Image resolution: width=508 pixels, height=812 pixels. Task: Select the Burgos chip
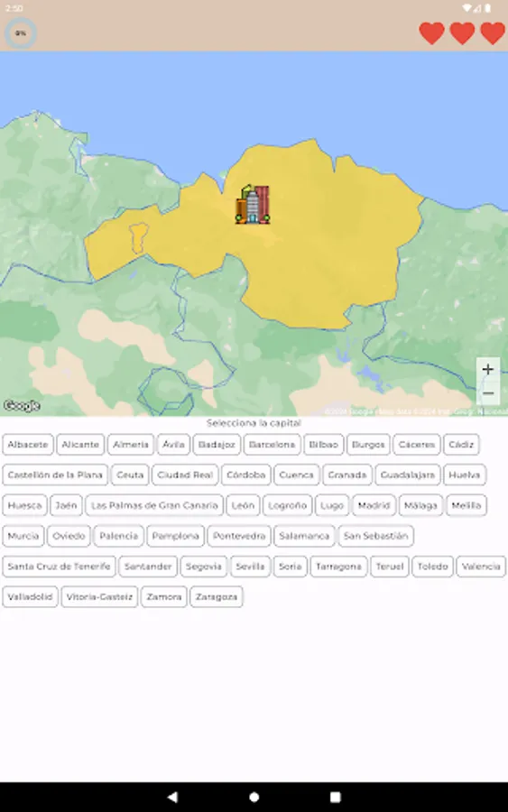[368, 444]
